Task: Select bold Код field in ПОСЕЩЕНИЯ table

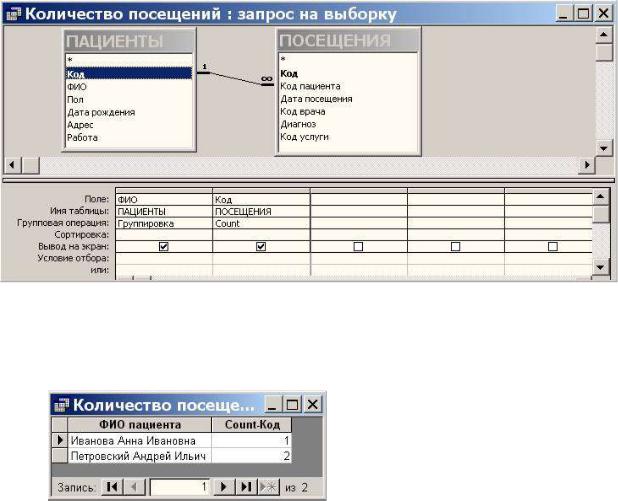Action: 348,73
